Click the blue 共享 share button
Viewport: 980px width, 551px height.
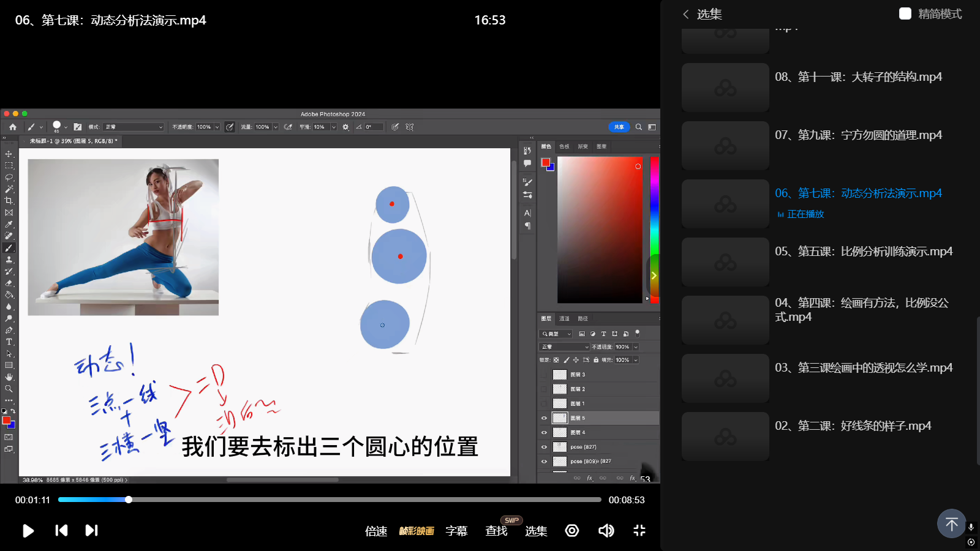pos(619,127)
